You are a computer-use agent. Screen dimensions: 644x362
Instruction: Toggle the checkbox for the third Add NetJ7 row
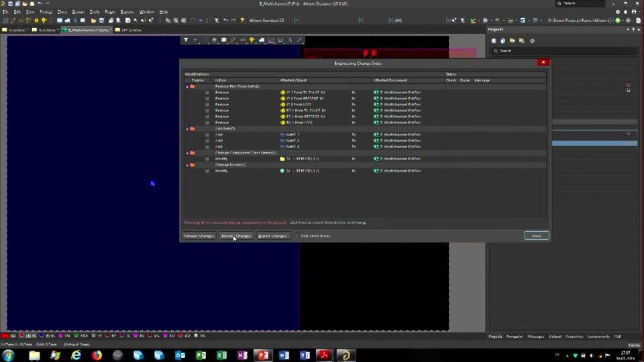[207, 147]
